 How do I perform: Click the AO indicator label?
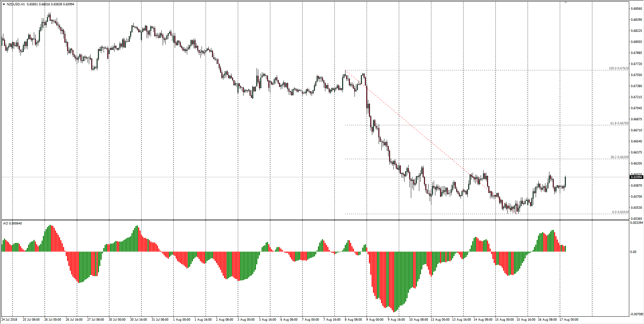click(x=12, y=223)
